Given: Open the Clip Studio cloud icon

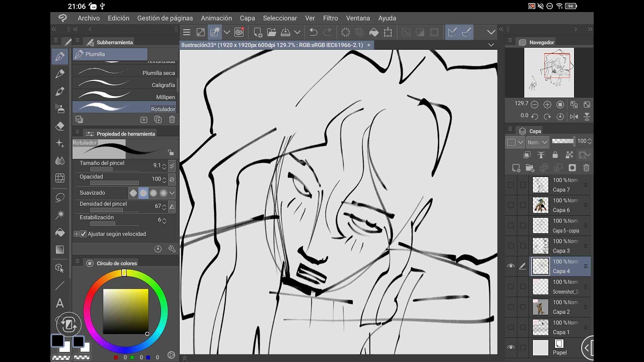Looking at the screenshot, I should 239,32.
